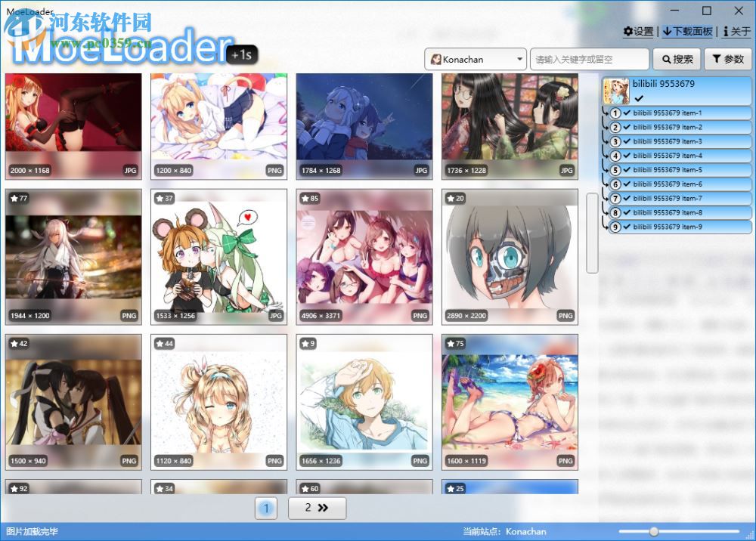Click the star 92 score badge
756x541 pixels.
(x=20, y=489)
